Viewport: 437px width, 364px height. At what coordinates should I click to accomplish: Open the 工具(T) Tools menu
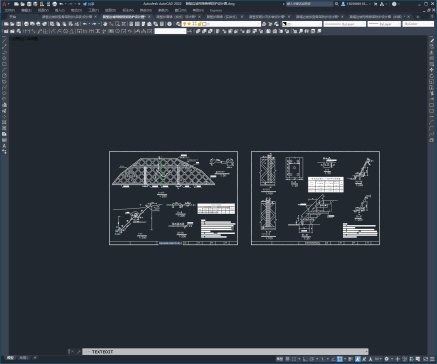tap(93, 10)
